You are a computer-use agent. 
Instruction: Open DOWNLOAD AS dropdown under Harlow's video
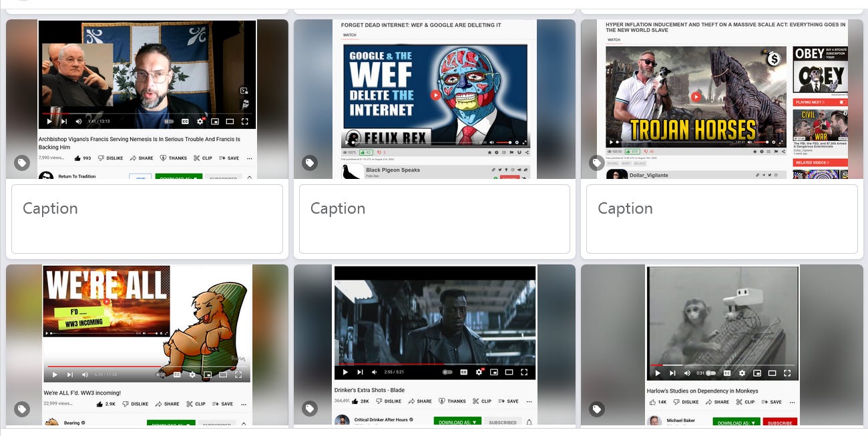coord(736,423)
